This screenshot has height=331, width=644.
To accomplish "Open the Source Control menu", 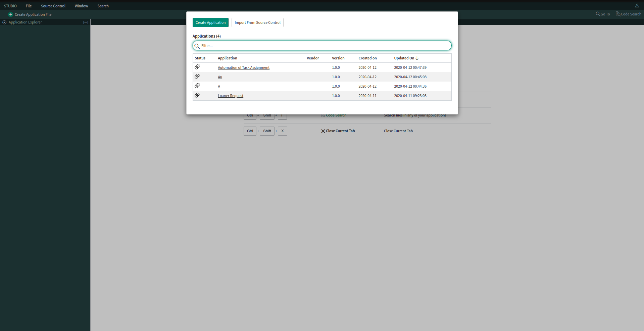I will (x=53, y=6).
